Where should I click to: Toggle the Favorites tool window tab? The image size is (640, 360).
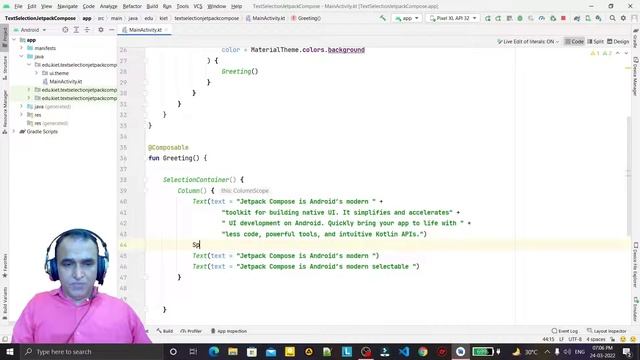point(4,266)
